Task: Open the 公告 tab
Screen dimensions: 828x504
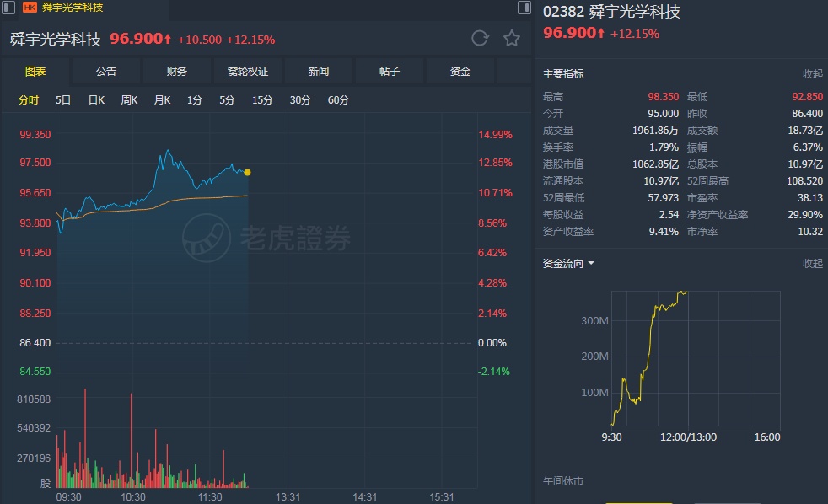Action: pos(106,72)
